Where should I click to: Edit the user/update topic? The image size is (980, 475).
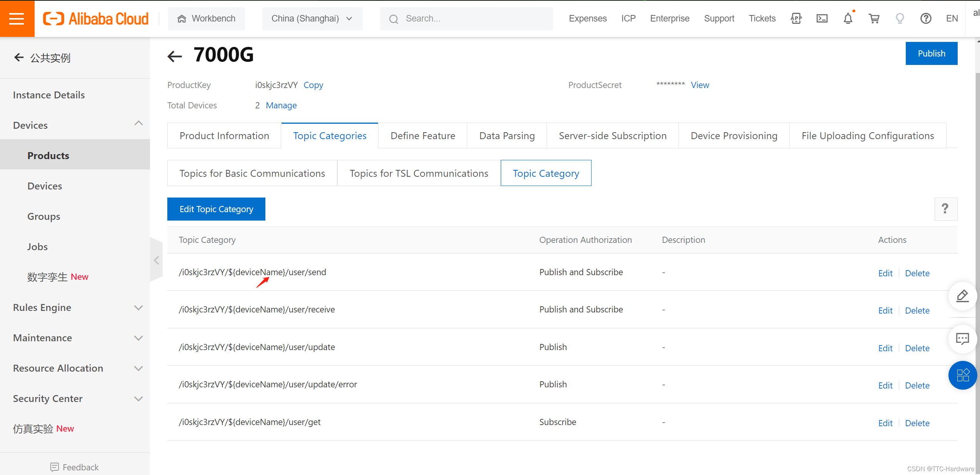[x=885, y=348]
